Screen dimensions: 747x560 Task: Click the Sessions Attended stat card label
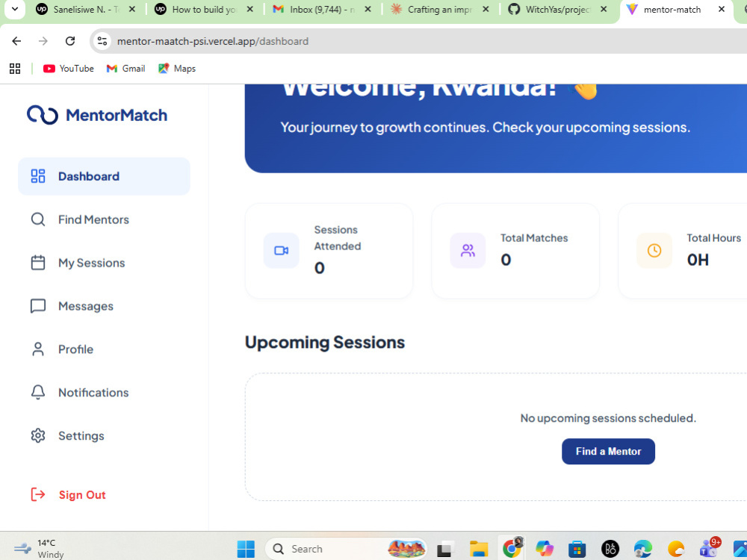coord(338,238)
